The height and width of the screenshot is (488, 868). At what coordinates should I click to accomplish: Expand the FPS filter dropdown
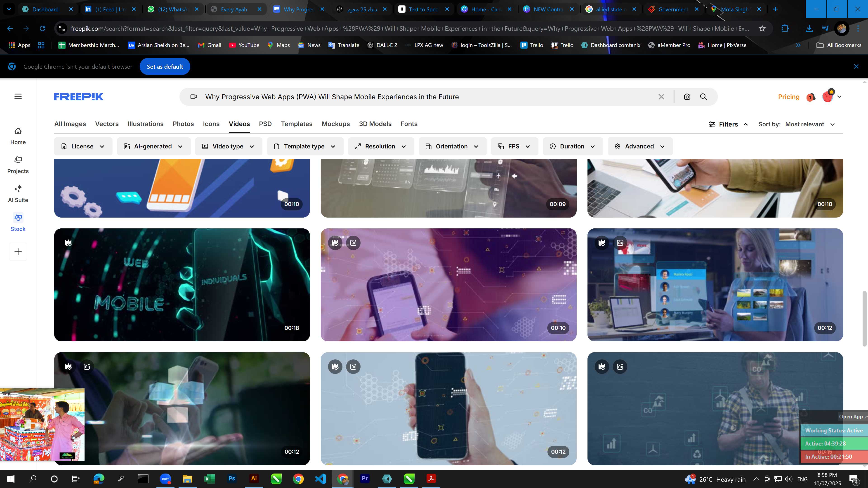(514, 146)
